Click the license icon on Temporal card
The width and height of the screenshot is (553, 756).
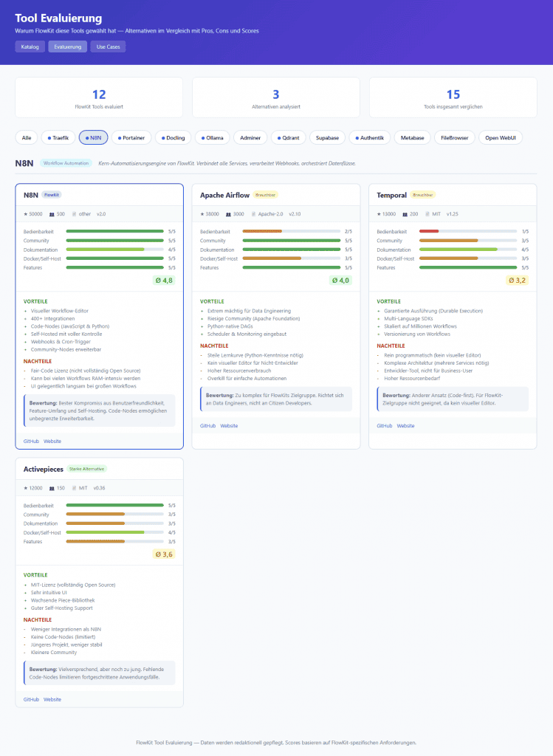point(430,214)
